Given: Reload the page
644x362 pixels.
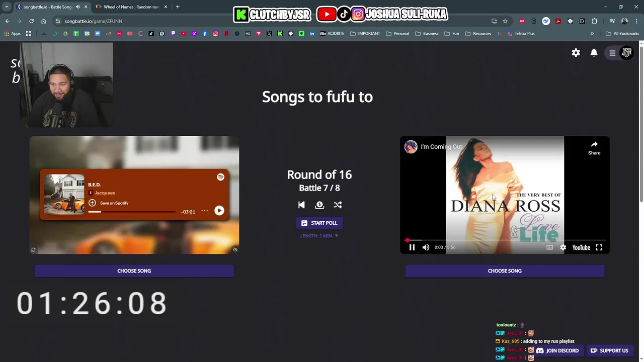Looking at the screenshot, I should tap(31, 21).
